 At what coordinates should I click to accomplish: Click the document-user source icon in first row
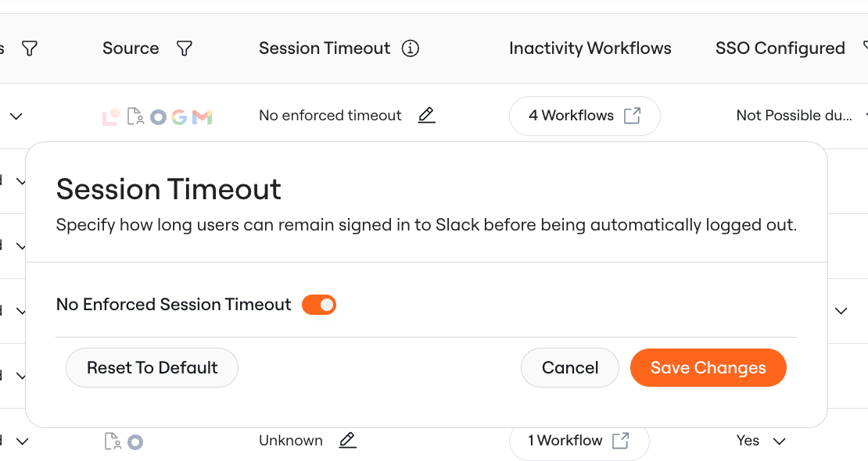click(135, 116)
